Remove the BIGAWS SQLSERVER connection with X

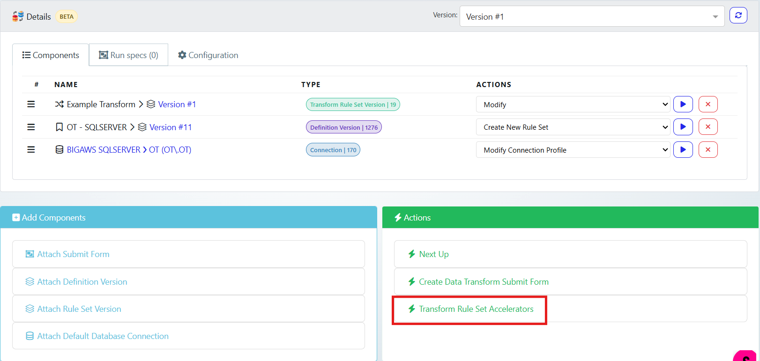coord(708,150)
